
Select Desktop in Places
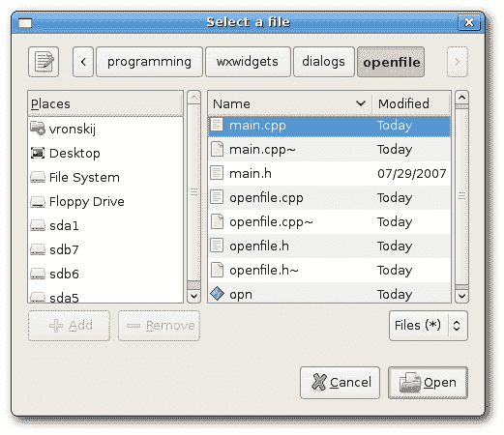105,153
